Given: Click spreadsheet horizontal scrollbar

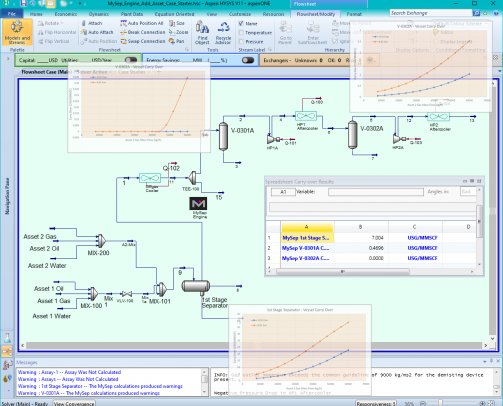Looking at the screenshot, I should pyautogui.click(x=343, y=272).
